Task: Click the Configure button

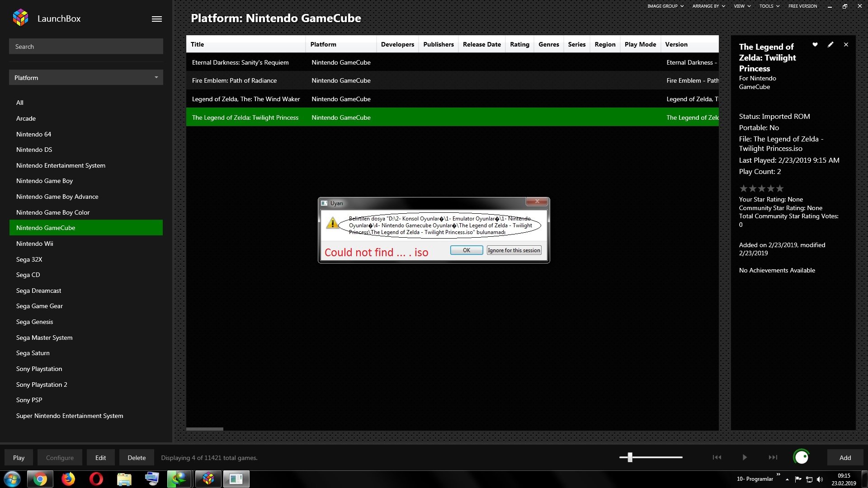Action: tap(60, 458)
